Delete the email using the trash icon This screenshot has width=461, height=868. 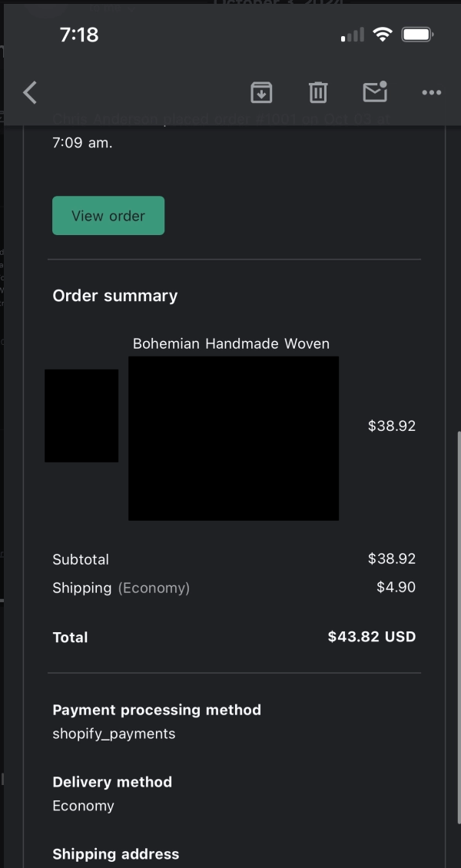(318, 93)
